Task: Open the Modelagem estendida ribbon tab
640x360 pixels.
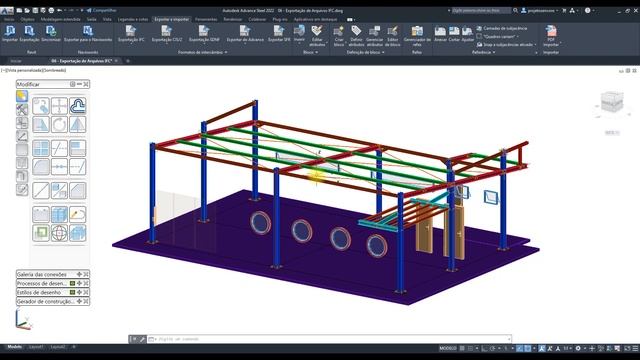Action: tap(60, 19)
